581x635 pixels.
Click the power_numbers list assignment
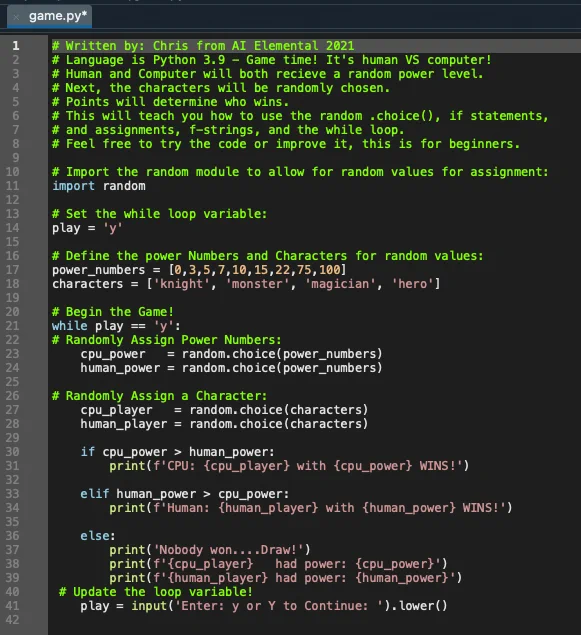click(x=199, y=270)
